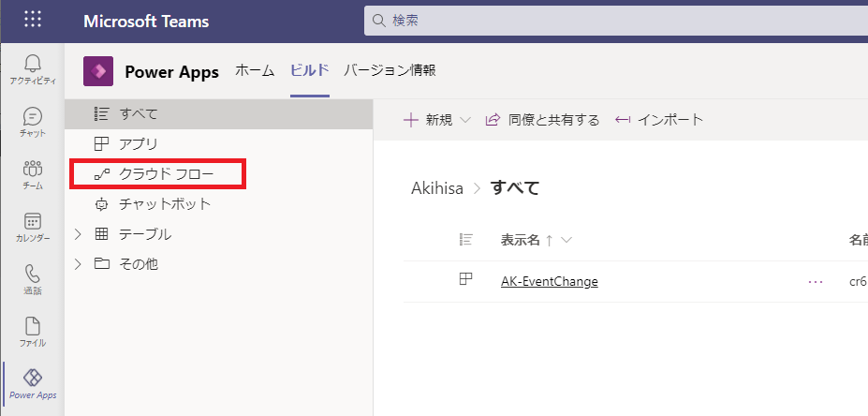This screenshot has height=416, width=868.
Task: Expand the テーブル tree chevron
Action: pyautogui.click(x=78, y=234)
